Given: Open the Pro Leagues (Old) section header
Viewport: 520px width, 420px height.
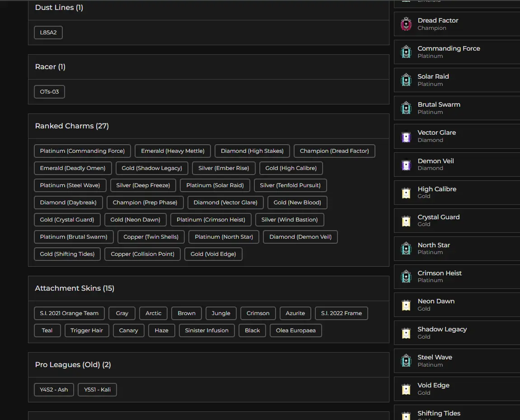Looking at the screenshot, I should point(73,365).
